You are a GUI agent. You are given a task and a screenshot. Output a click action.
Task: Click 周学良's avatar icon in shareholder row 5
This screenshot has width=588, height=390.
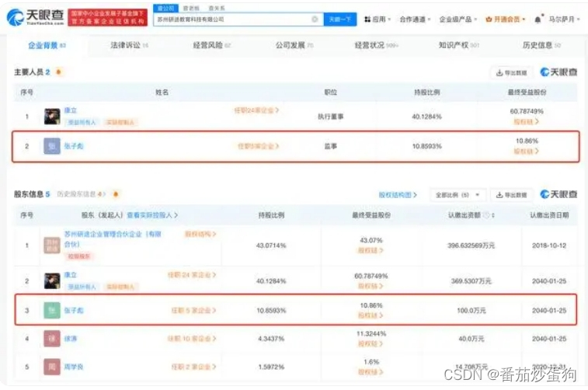pyautogui.click(x=52, y=367)
